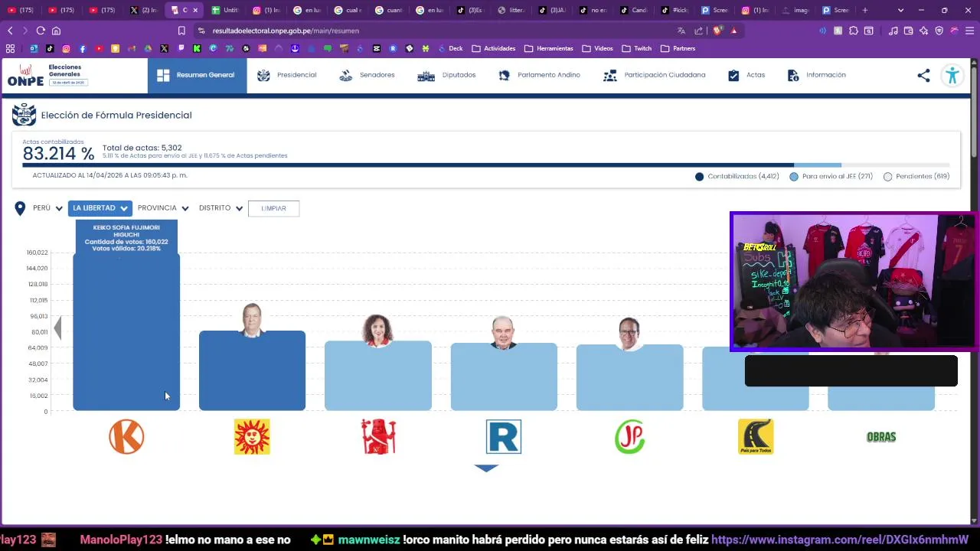Open the Partners bookmarks folder
This screenshot has width=980, height=551.
pos(678,48)
